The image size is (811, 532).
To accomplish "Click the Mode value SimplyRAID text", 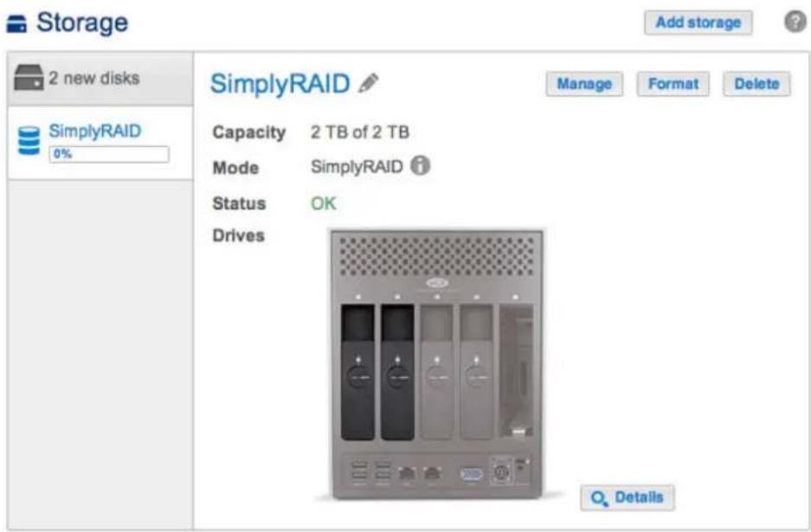I will click(x=357, y=167).
